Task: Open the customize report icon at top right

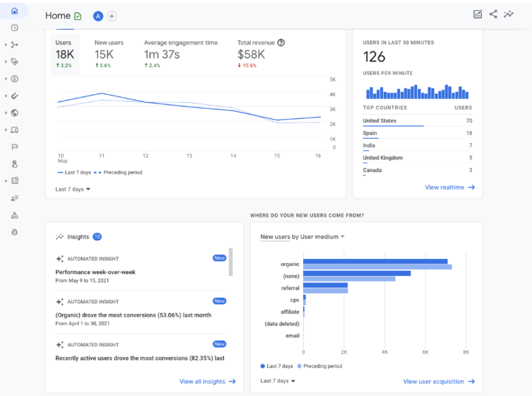Action: (x=477, y=14)
